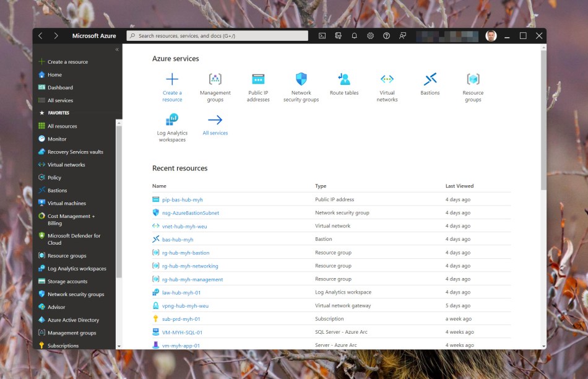The width and height of the screenshot is (588, 379).
Task: Open recent resource vnet-hub-myh-weu
Action: pyautogui.click(x=184, y=226)
